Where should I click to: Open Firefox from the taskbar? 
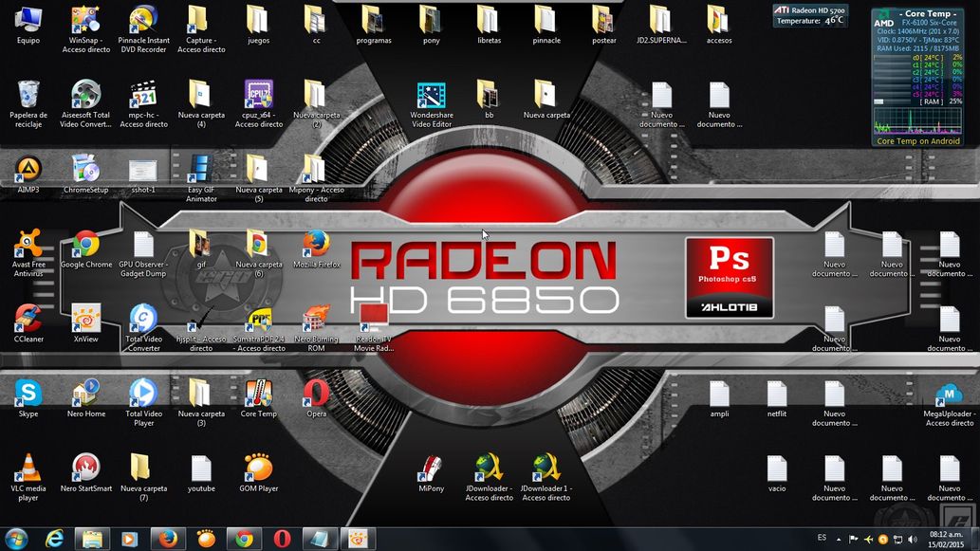[168, 539]
